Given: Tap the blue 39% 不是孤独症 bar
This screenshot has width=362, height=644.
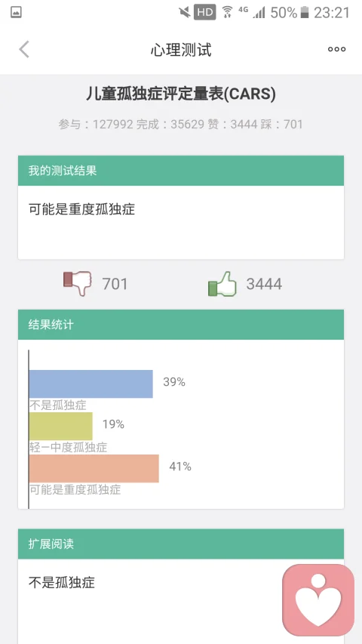Looking at the screenshot, I should (90, 384).
